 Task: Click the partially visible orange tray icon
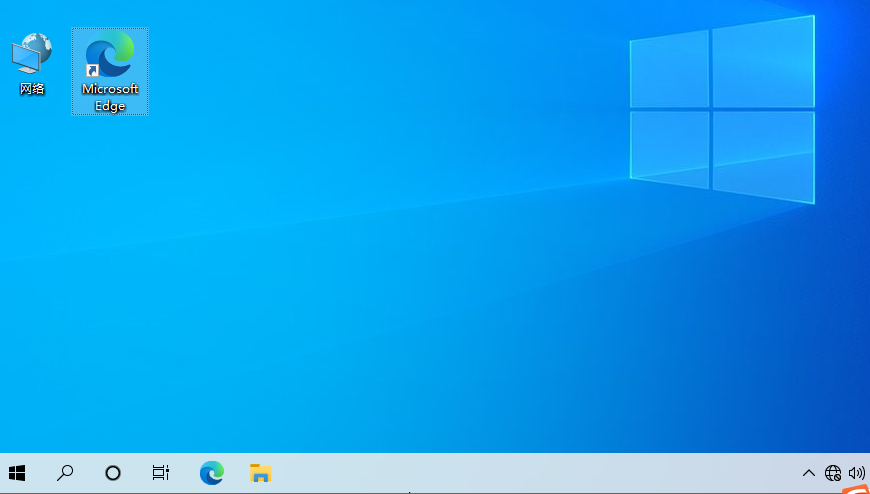(855, 490)
